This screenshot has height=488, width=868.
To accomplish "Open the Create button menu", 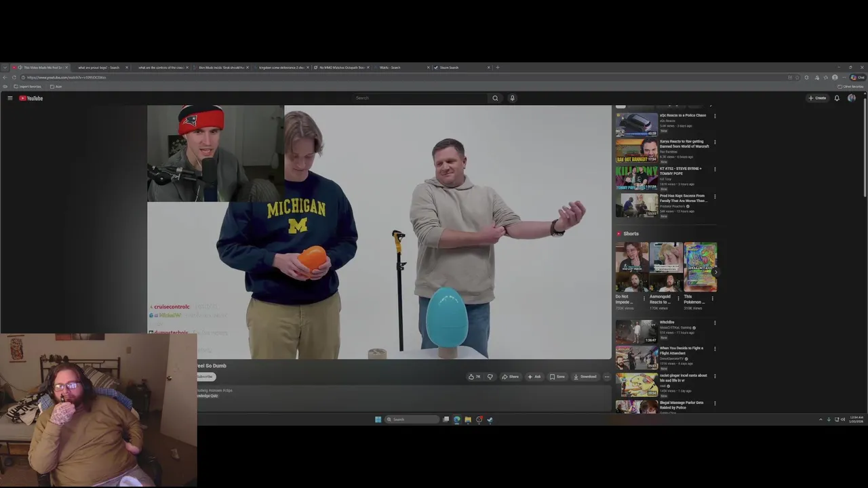I will pos(817,98).
